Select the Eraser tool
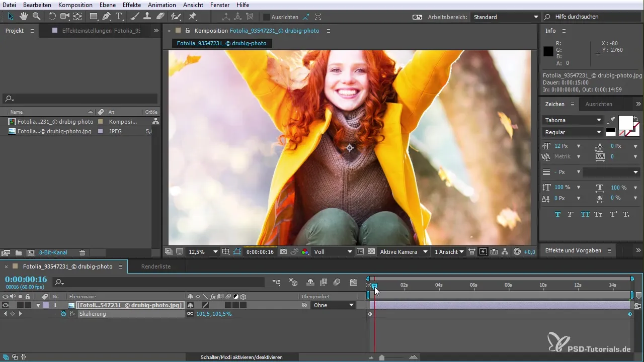Image resolution: width=644 pixels, height=362 pixels. (160, 16)
